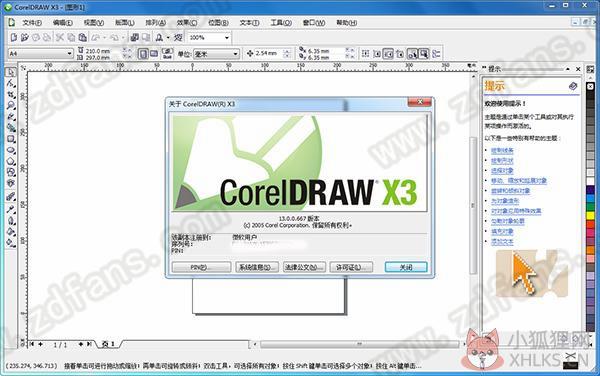Image resolution: width=600 pixels, height=376 pixels.
Task: Pick the blue swatch in color palette
Action: pyautogui.click(x=590, y=198)
